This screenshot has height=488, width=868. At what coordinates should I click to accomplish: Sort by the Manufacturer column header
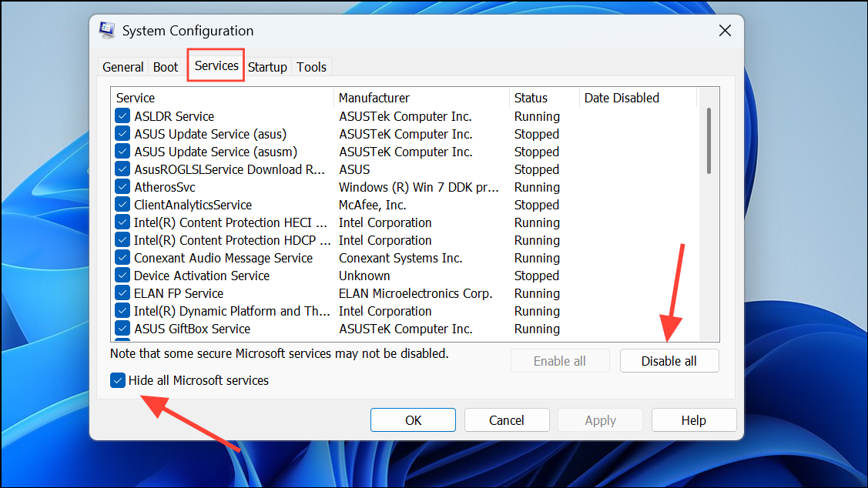pos(422,98)
